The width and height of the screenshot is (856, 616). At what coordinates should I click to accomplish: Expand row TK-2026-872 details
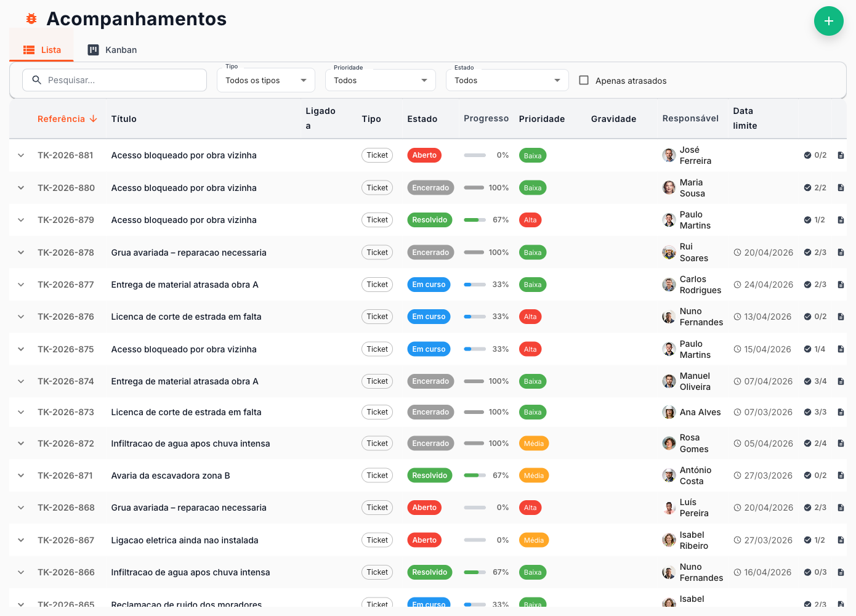click(21, 444)
